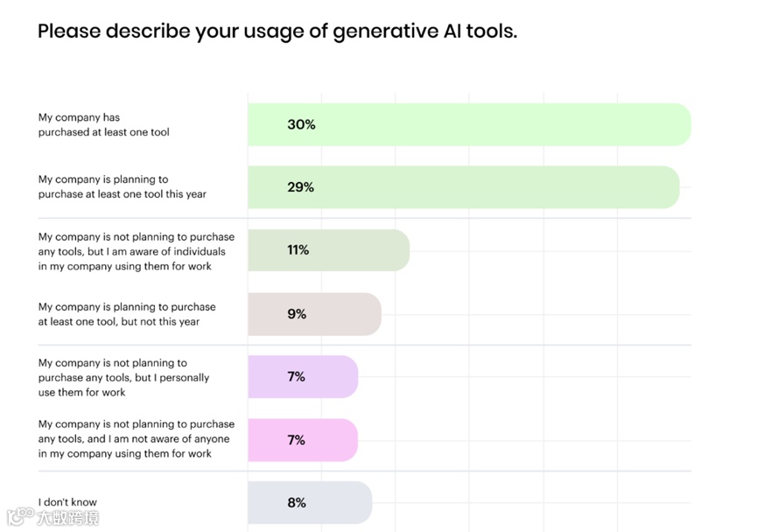Select the 8% value text

(297, 503)
